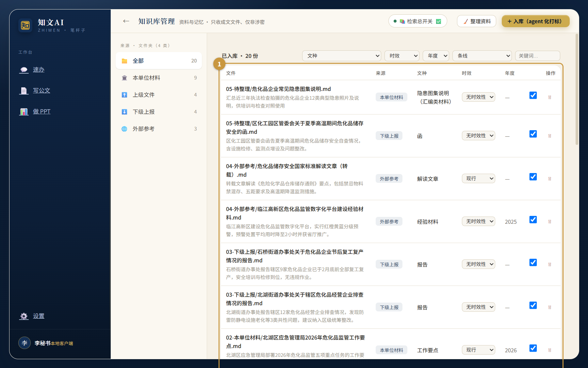Click the 来源 column header
This screenshot has width=588, height=368.
381,73
